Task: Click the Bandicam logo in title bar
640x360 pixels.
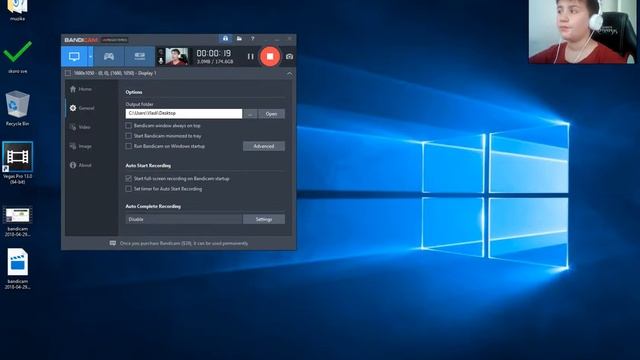Action: point(81,40)
